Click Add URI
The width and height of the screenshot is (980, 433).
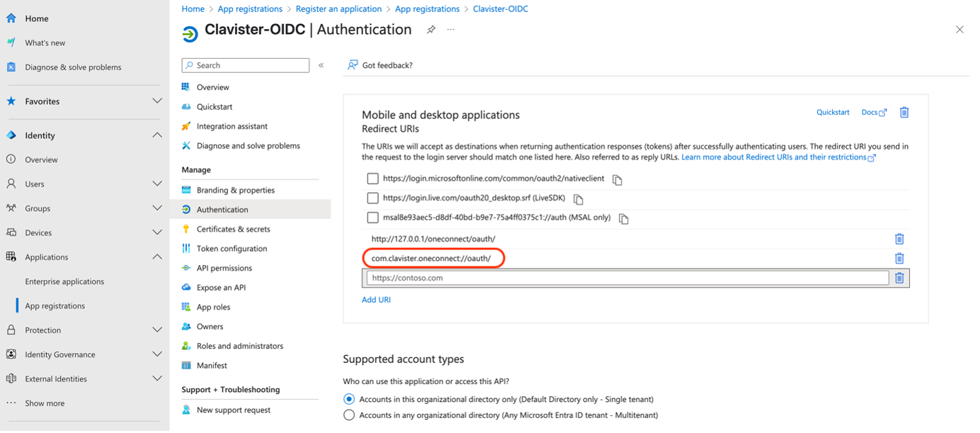pyautogui.click(x=376, y=300)
